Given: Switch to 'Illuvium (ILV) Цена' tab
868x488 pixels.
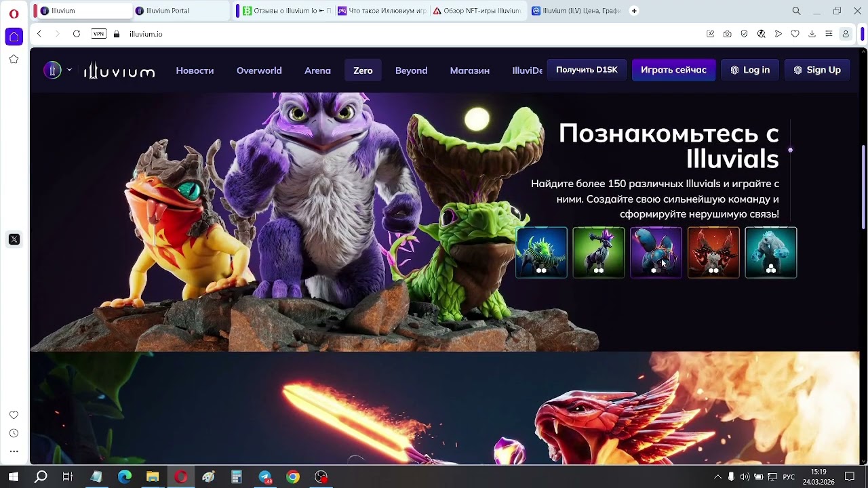Looking at the screenshot, I should [x=576, y=11].
